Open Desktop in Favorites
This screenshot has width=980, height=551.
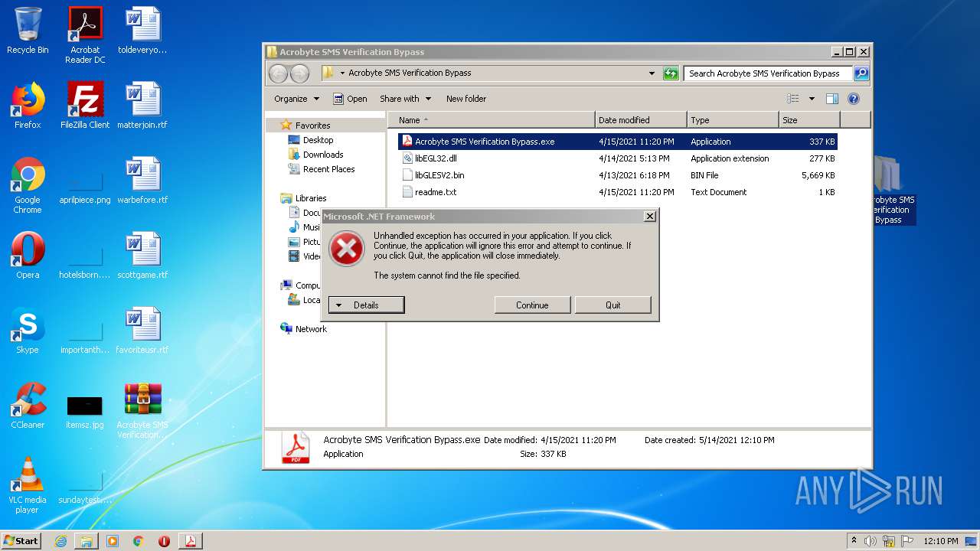(x=318, y=140)
